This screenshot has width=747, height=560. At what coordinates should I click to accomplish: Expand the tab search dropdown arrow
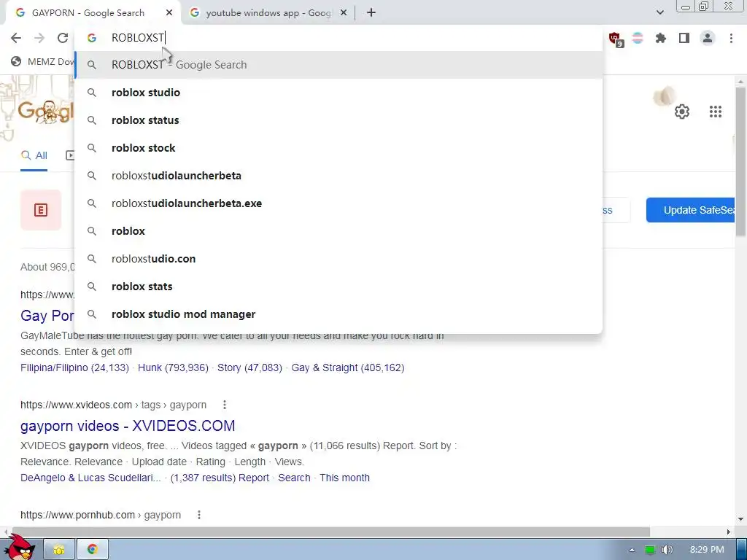click(x=659, y=12)
